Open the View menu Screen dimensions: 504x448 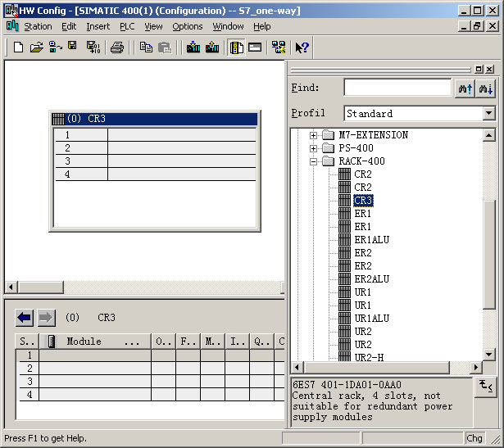153,26
